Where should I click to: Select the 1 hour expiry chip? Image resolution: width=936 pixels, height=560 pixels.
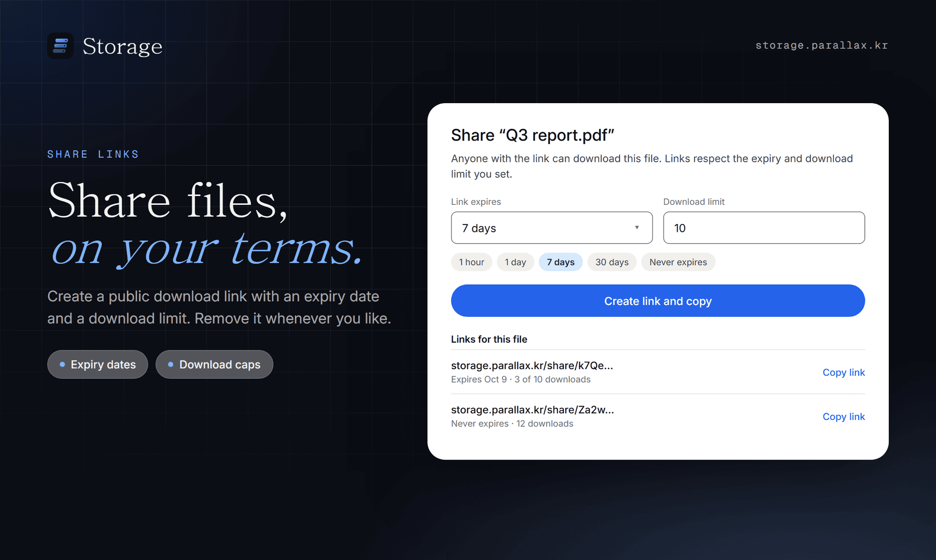(x=471, y=262)
